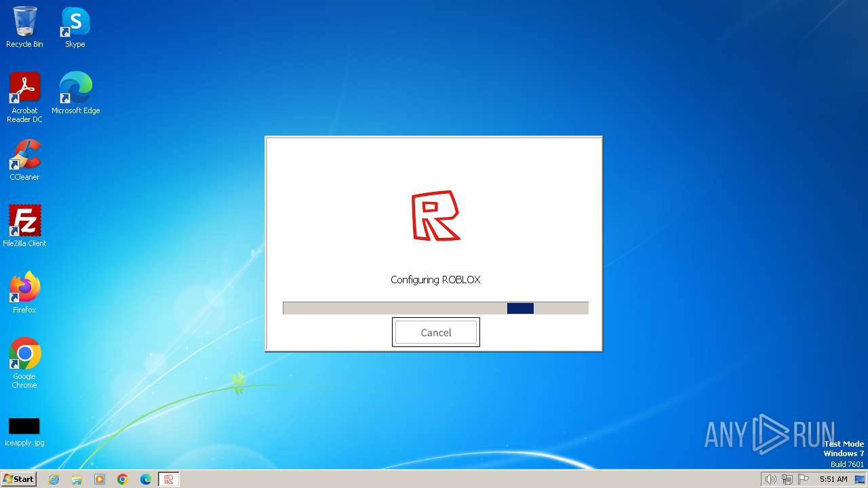The width and height of the screenshot is (868, 488).
Task: Select the Skype desktop shortcut
Action: (75, 27)
